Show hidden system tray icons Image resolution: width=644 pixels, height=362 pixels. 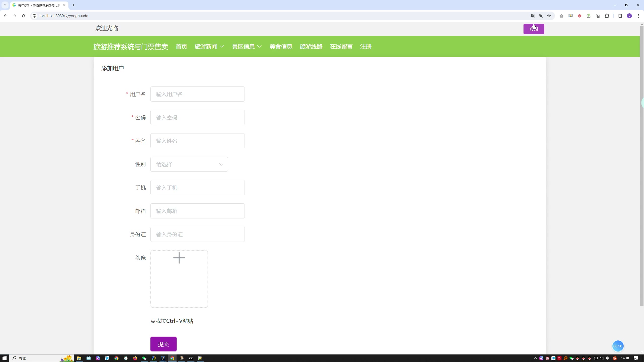[535, 358]
